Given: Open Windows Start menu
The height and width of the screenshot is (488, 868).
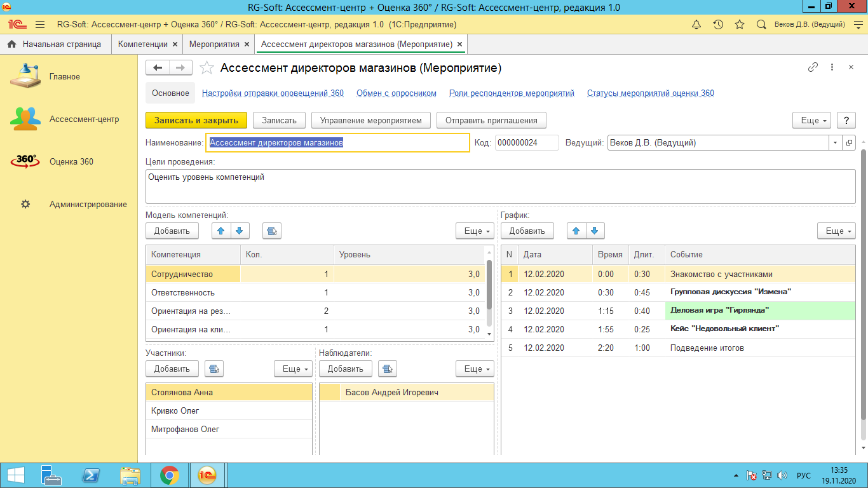Looking at the screenshot, I should [x=15, y=475].
